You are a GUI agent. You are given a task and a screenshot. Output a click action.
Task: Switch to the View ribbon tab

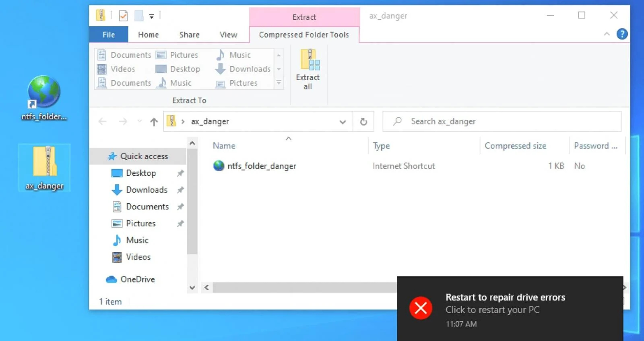pos(228,35)
